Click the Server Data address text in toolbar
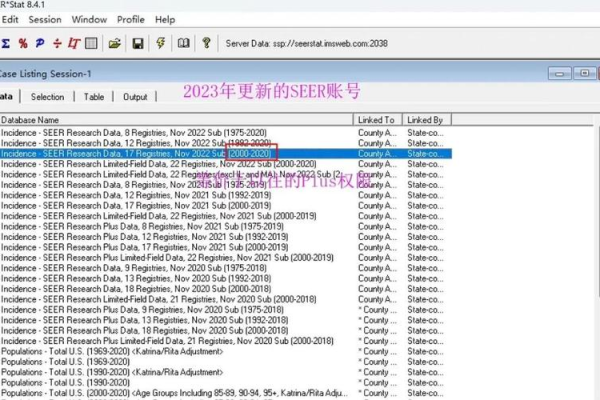The height and width of the screenshot is (400, 600). [307, 43]
